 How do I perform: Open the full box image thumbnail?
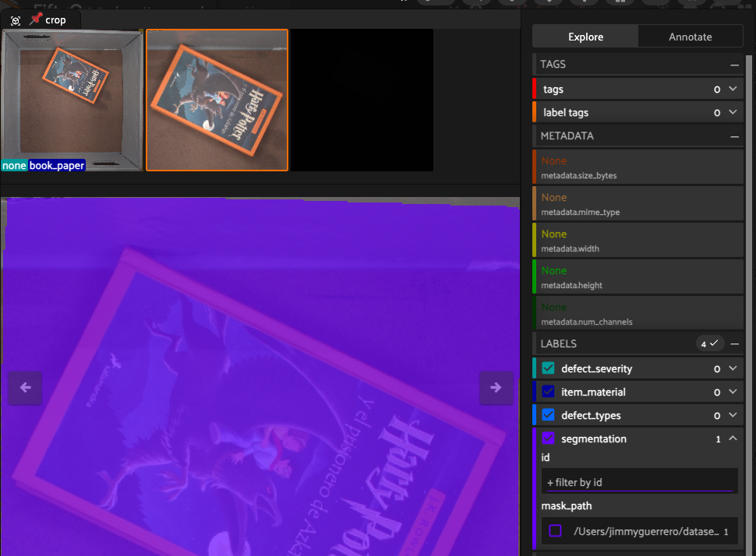[72, 100]
